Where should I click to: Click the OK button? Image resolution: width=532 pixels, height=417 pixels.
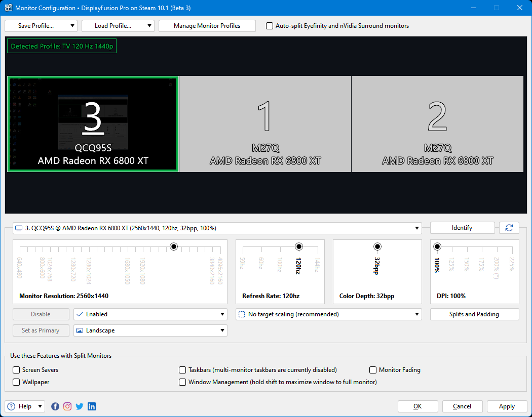pos(417,406)
